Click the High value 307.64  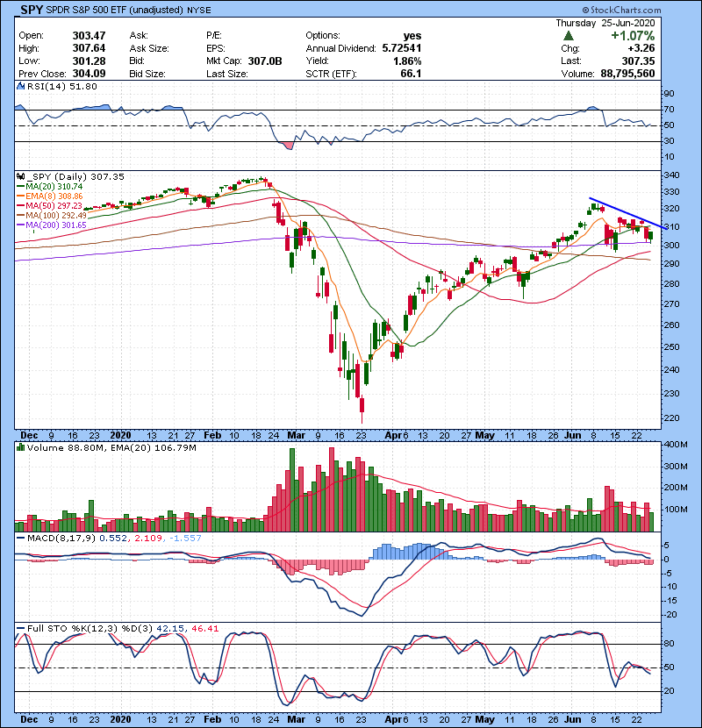tap(89, 48)
